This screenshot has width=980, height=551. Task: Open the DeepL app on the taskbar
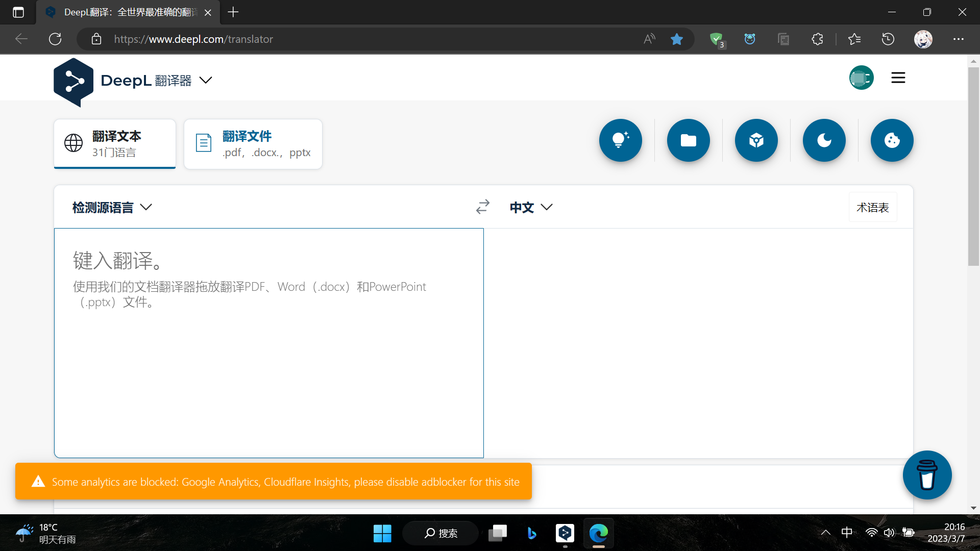pyautogui.click(x=565, y=533)
